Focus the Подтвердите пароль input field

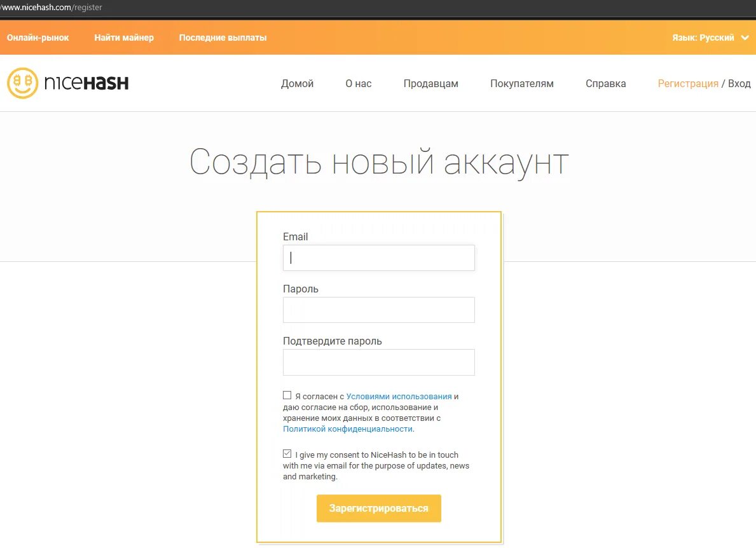378,362
